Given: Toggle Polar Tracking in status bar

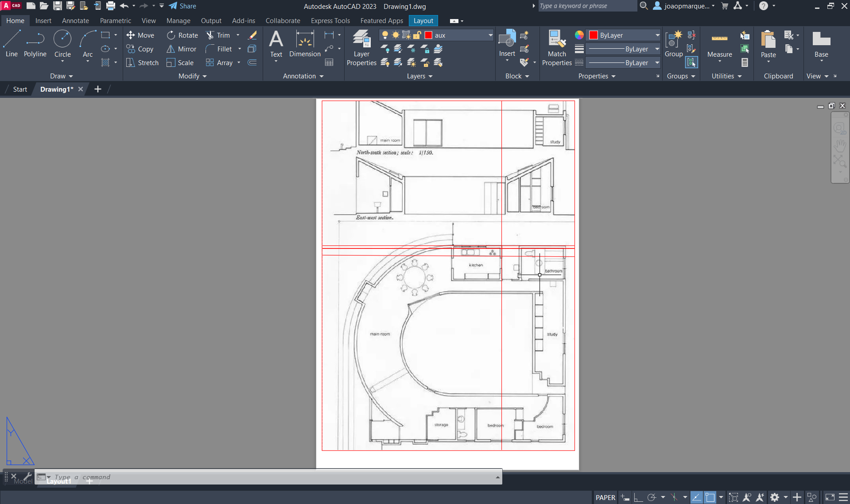Looking at the screenshot, I should coord(651,497).
